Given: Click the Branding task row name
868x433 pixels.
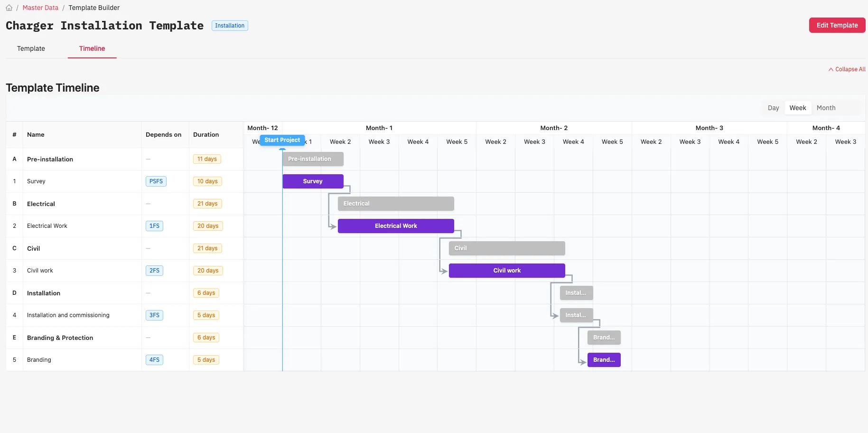Looking at the screenshot, I should (39, 360).
